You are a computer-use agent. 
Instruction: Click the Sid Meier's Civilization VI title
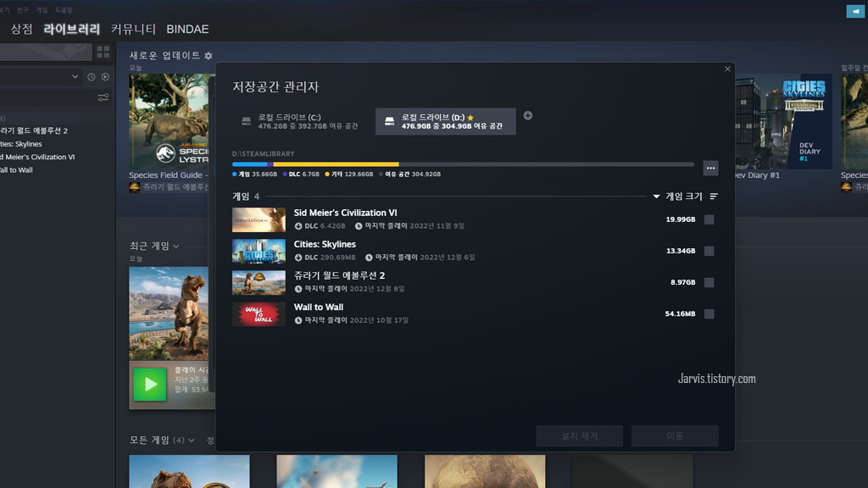[x=346, y=213]
